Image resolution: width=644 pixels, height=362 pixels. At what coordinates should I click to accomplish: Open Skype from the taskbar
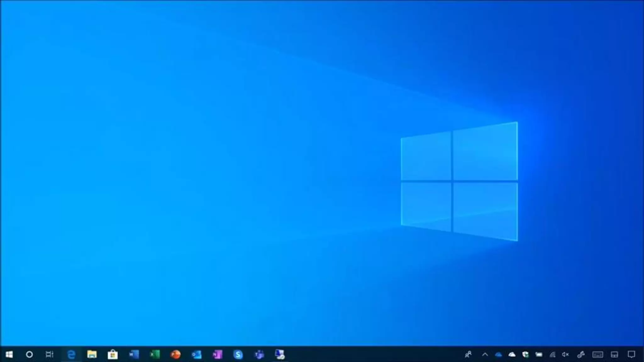tap(238, 354)
